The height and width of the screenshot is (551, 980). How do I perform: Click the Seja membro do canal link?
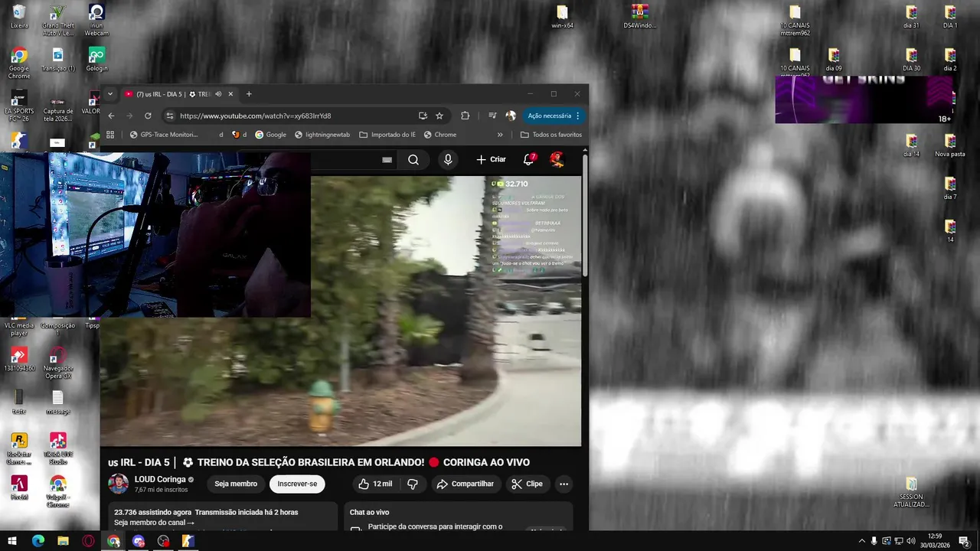[x=154, y=523]
